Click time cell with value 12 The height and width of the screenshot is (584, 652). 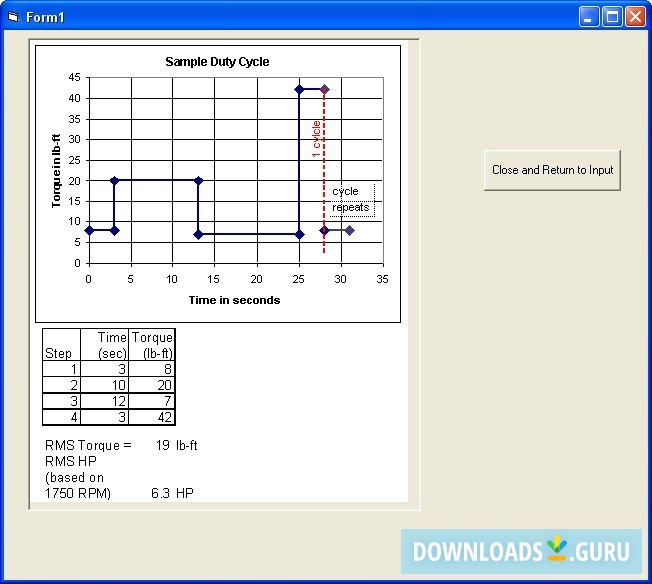pyautogui.click(x=105, y=401)
